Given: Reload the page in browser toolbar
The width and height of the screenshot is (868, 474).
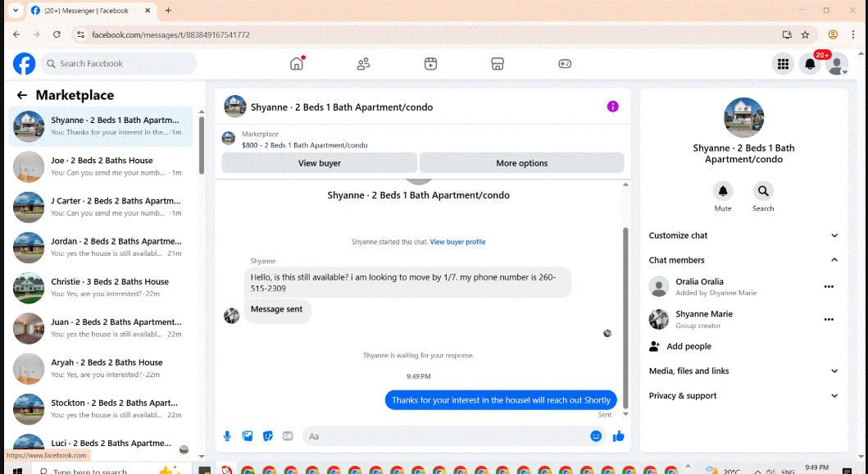Looking at the screenshot, I should pyautogui.click(x=57, y=34).
